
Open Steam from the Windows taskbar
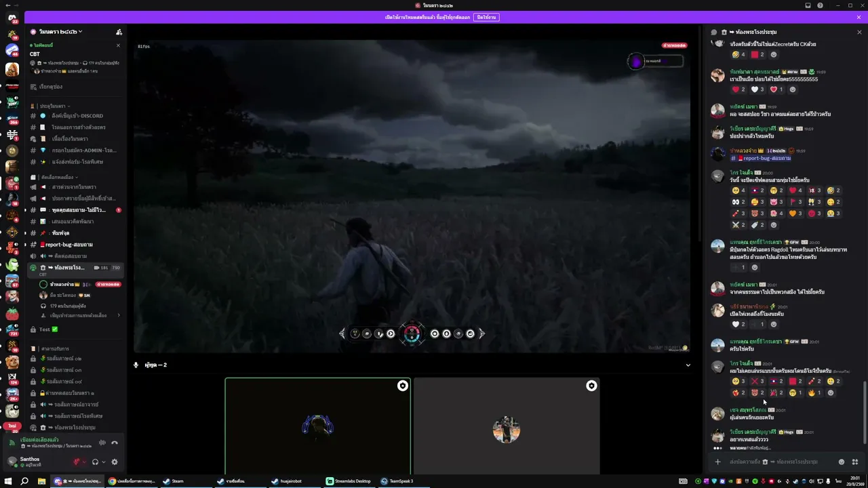click(x=174, y=481)
